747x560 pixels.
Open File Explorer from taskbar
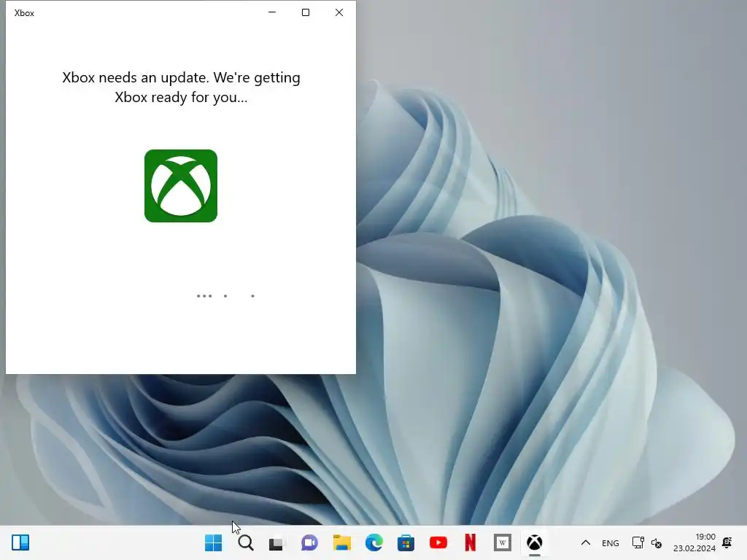[341, 542]
